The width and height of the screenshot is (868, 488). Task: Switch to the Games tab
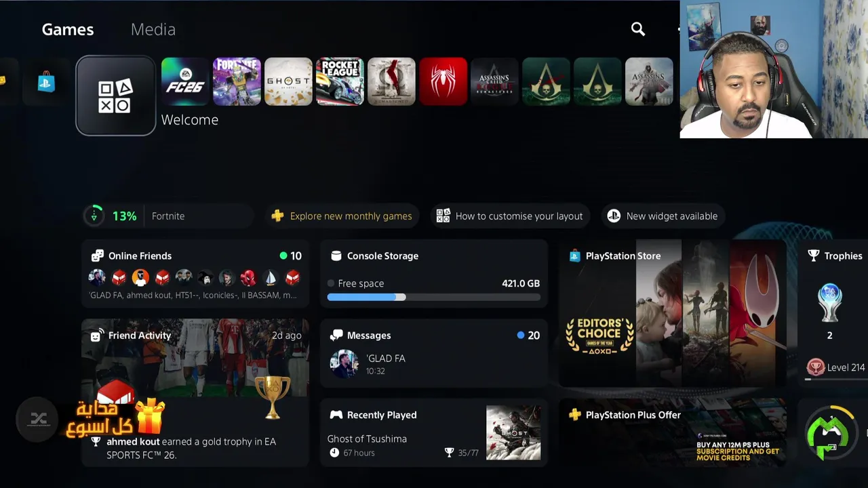(x=68, y=29)
